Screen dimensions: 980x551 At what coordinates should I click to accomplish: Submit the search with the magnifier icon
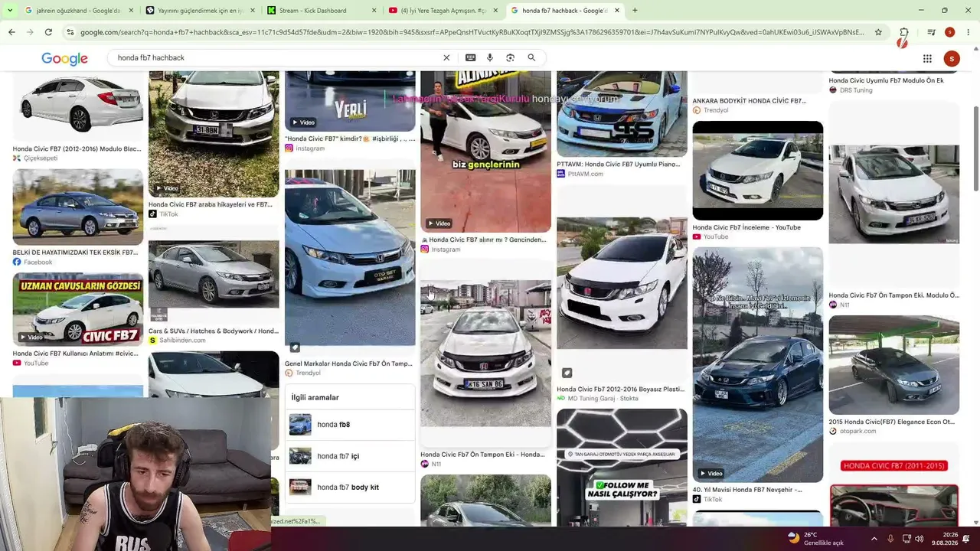pos(531,57)
